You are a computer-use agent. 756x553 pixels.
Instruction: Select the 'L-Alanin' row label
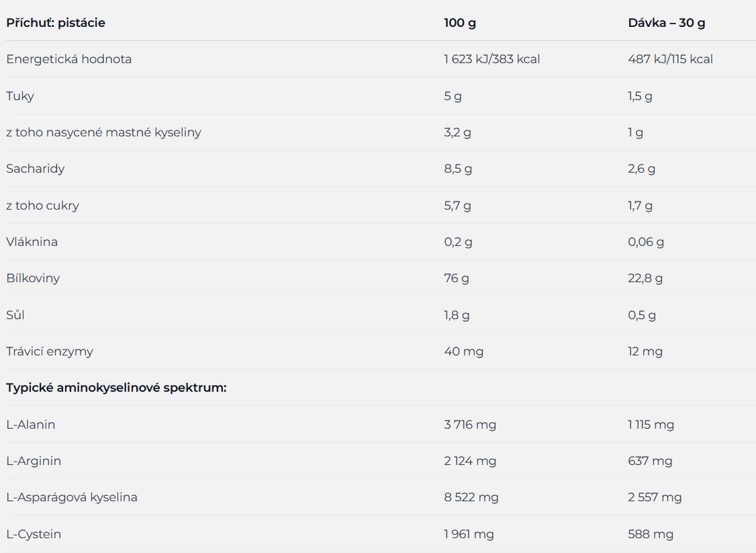click(31, 425)
